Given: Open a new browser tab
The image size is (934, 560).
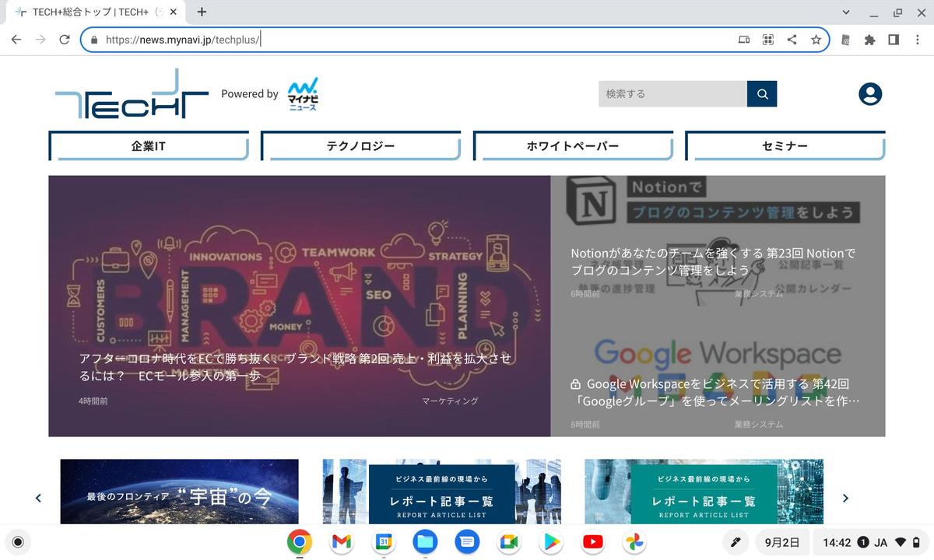Looking at the screenshot, I should pyautogui.click(x=202, y=12).
